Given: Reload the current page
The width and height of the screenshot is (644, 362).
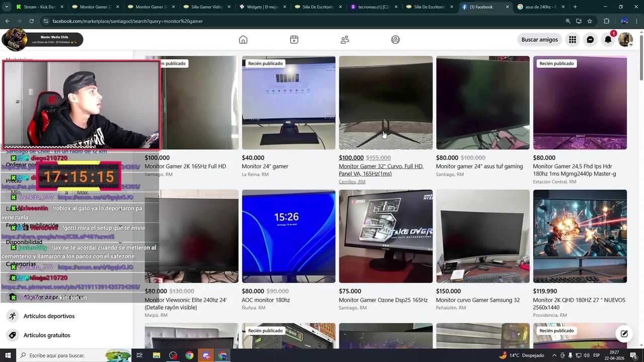Looking at the screenshot, I should pyautogui.click(x=31, y=21).
